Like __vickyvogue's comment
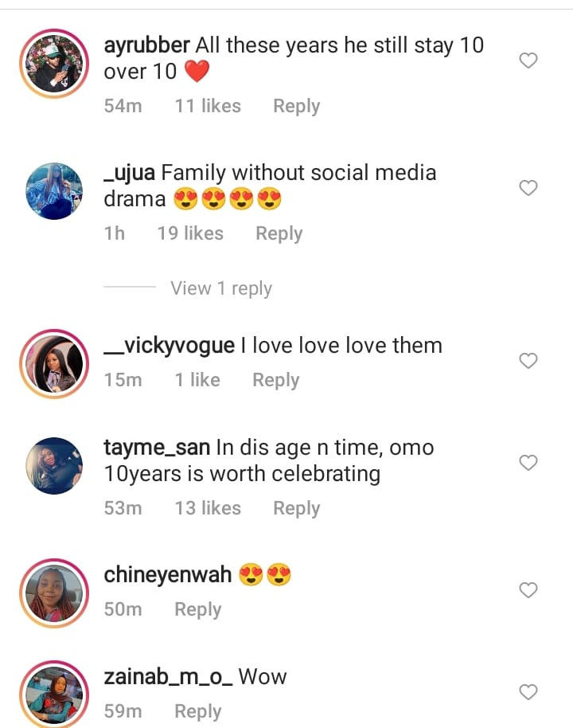The height and width of the screenshot is (728, 573). click(x=528, y=361)
